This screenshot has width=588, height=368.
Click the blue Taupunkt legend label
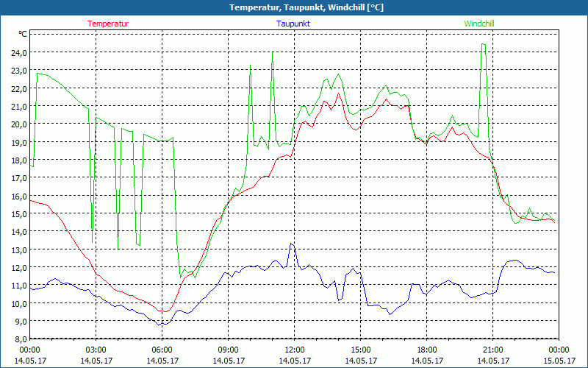pos(293,24)
